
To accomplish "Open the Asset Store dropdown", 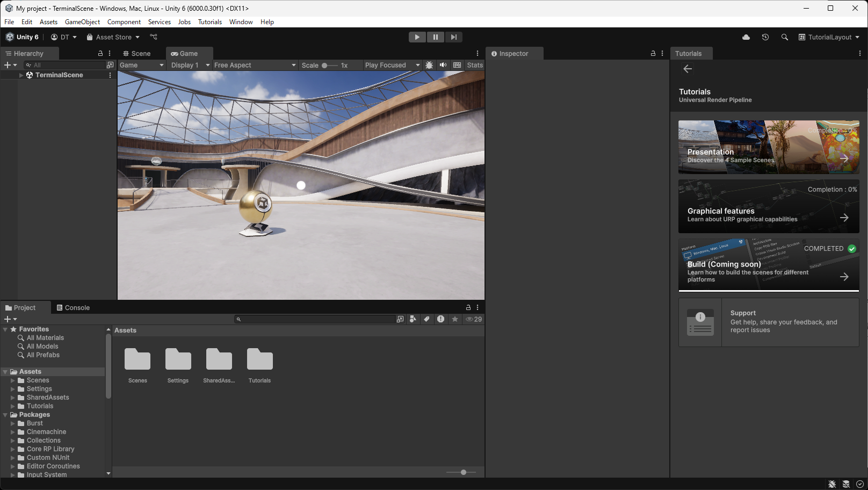I will click(x=113, y=37).
